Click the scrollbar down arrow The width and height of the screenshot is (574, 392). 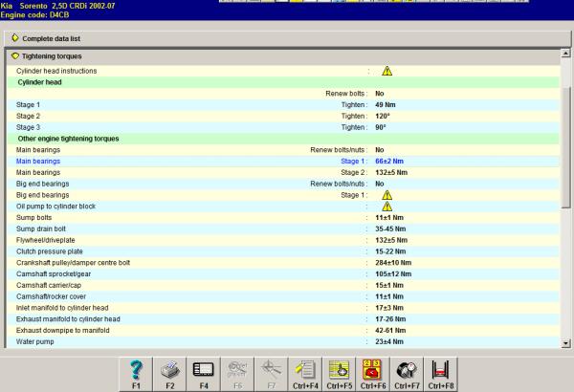(566, 343)
